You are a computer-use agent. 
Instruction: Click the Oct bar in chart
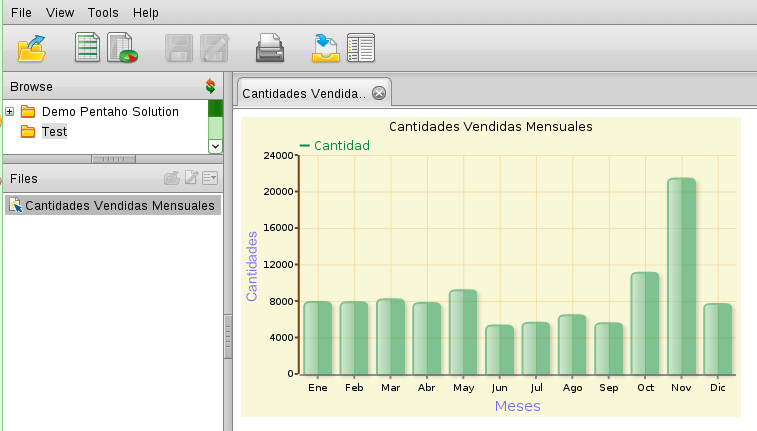point(645,323)
